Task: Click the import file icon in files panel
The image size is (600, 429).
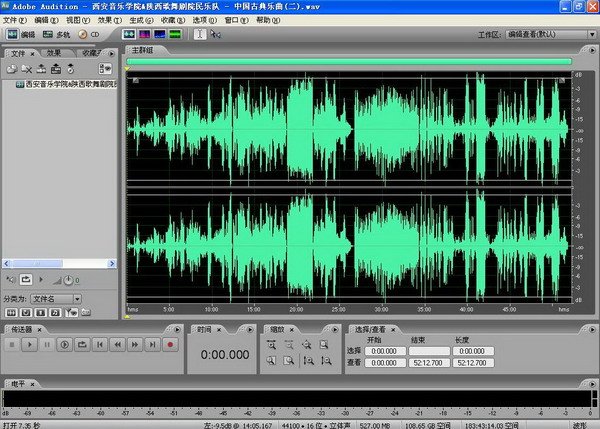Action: pyautogui.click(x=12, y=69)
